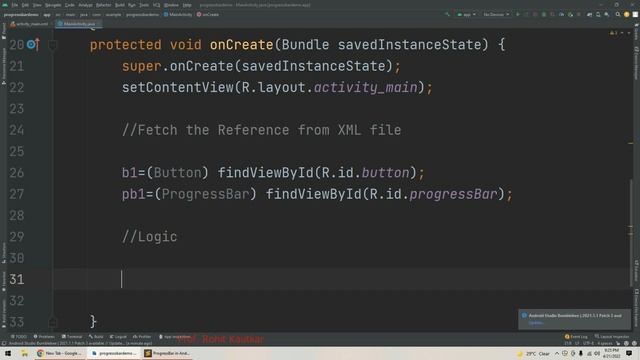Image resolution: width=640 pixels, height=360 pixels.
Task: Open the Run menu
Action: tap(131, 5)
